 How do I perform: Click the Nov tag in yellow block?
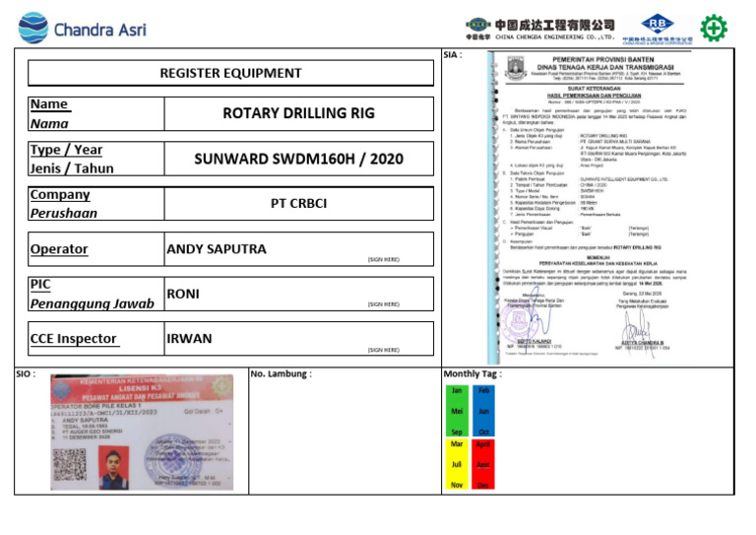point(457,485)
